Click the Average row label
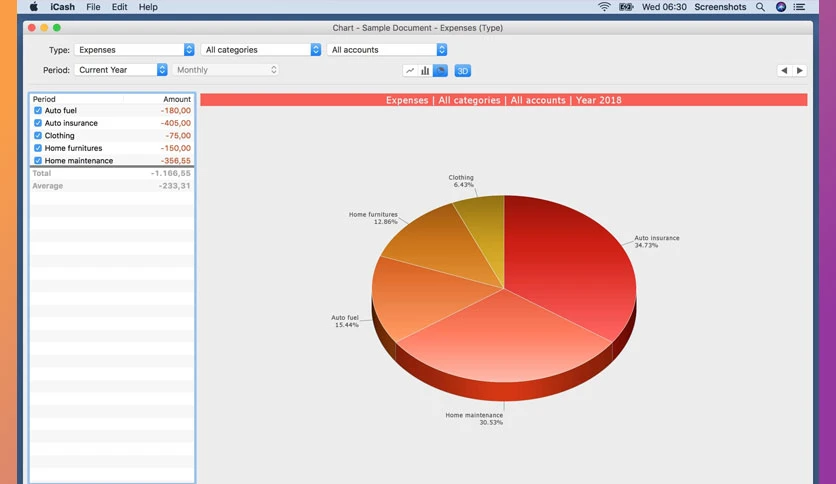The image size is (836, 484). (x=47, y=185)
